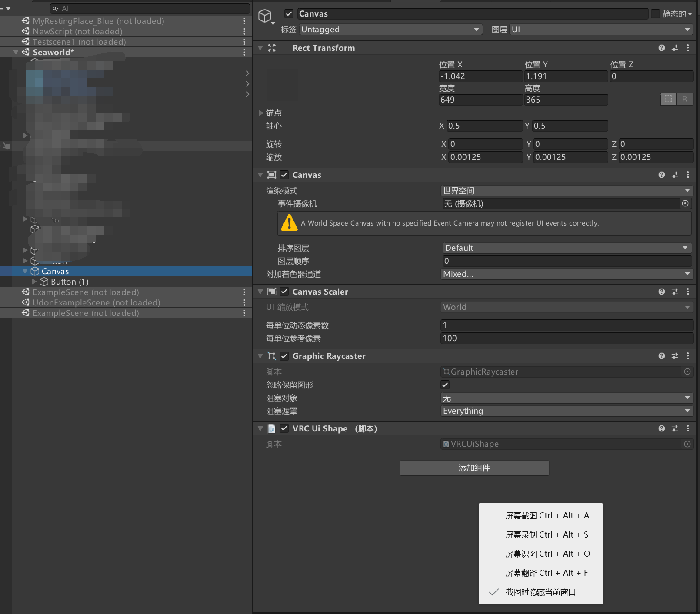This screenshot has height=614, width=700.
Task: Collapse the Canvas item in hierarchy
Action: pos(25,271)
